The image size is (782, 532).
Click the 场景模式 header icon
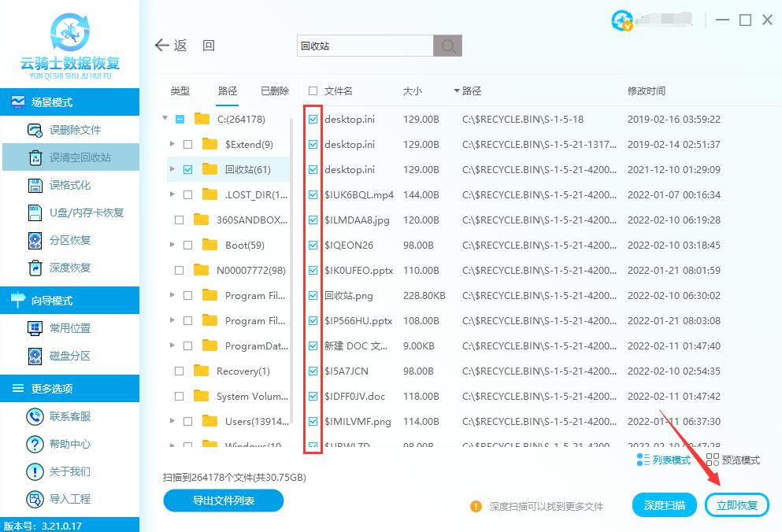tap(17, 102)
